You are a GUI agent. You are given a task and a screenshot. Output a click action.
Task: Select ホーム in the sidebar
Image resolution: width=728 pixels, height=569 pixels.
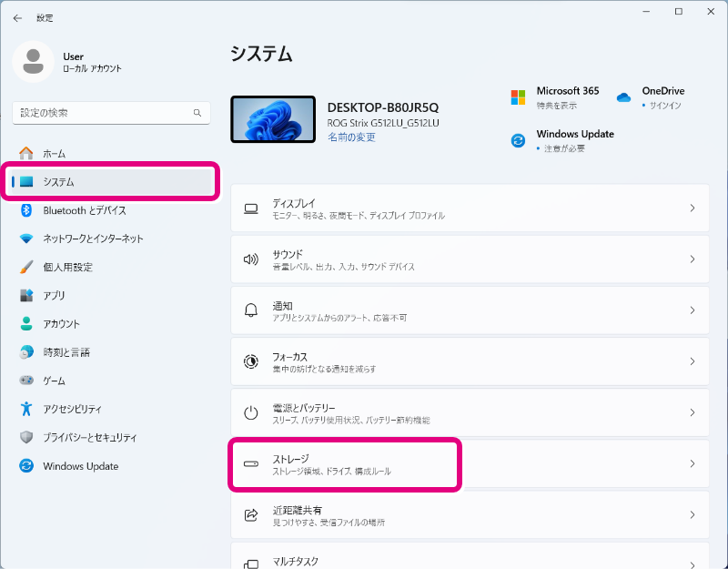(x=54, y=154)
